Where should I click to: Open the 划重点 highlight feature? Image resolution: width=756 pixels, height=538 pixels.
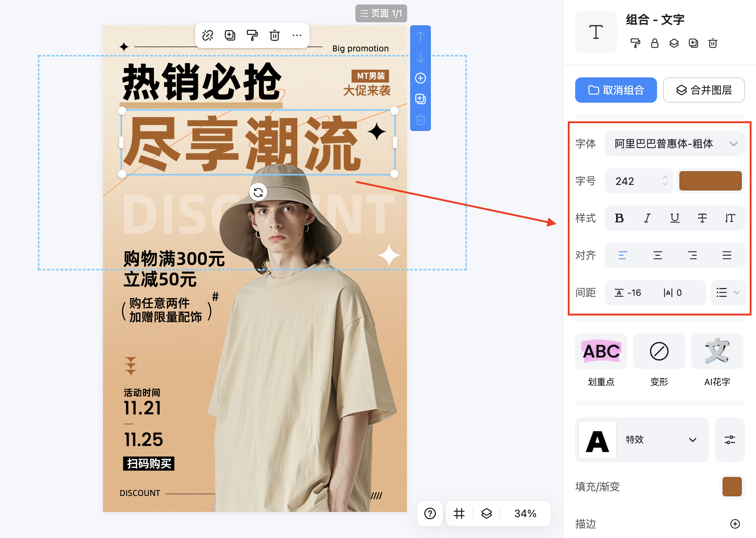pos(600,351)
